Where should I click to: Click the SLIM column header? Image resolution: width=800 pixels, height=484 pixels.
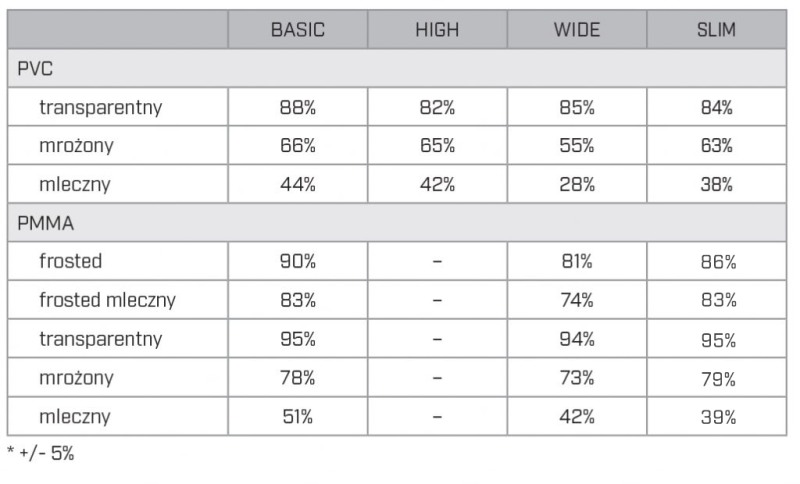716,30
